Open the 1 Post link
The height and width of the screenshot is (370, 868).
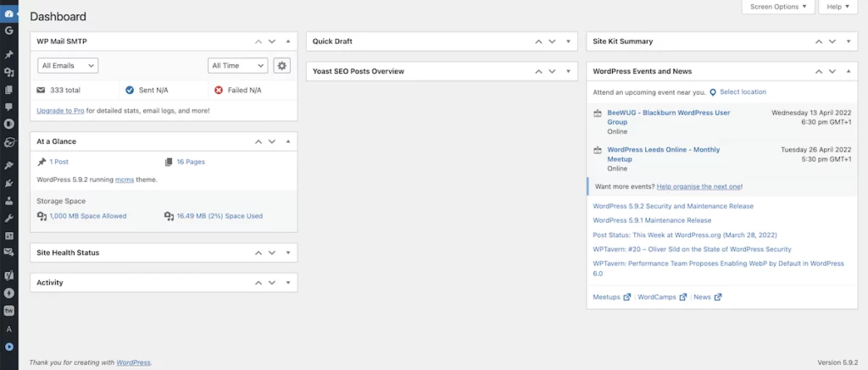(59, 162)
